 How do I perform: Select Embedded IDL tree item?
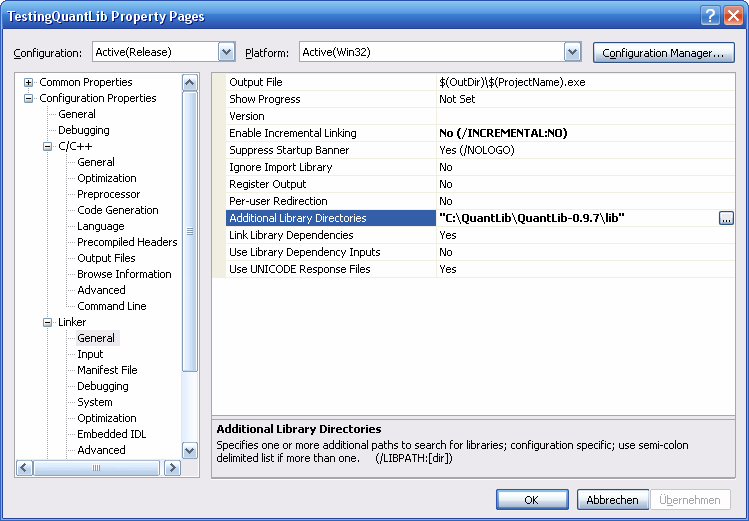click(x=111, y=434)
